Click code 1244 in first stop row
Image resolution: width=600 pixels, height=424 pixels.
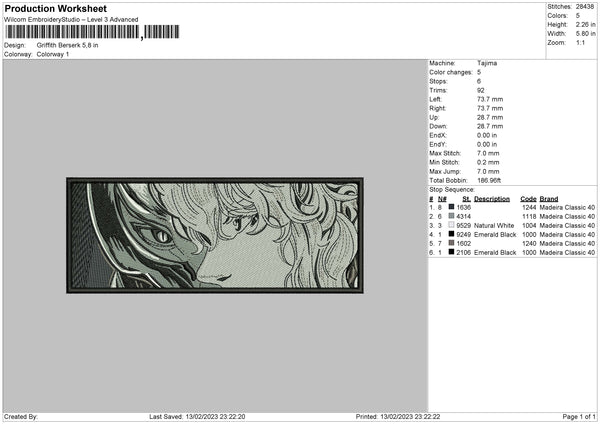click(x=529, y=207)
